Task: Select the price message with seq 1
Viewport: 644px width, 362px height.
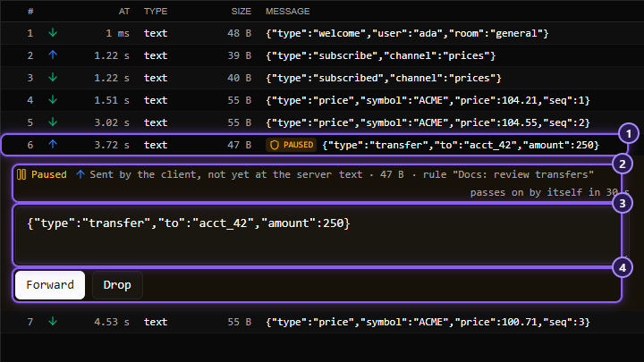Action: point(428,100)
